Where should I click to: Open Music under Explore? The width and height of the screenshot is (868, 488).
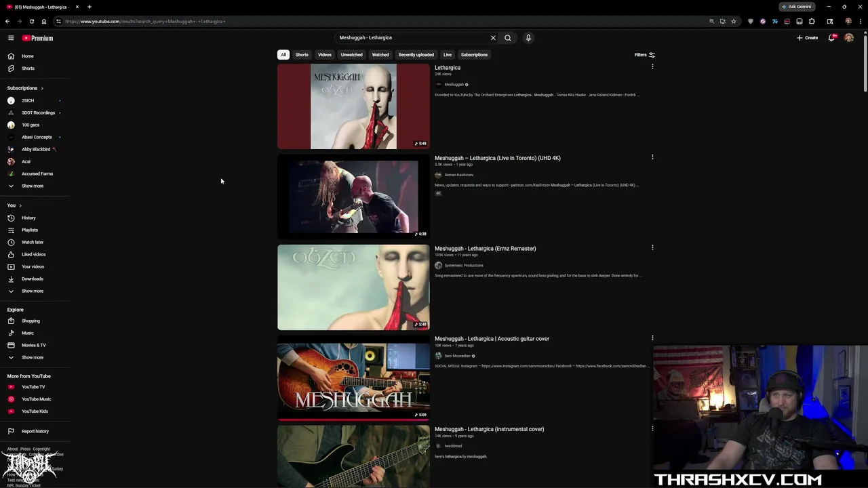27,333
